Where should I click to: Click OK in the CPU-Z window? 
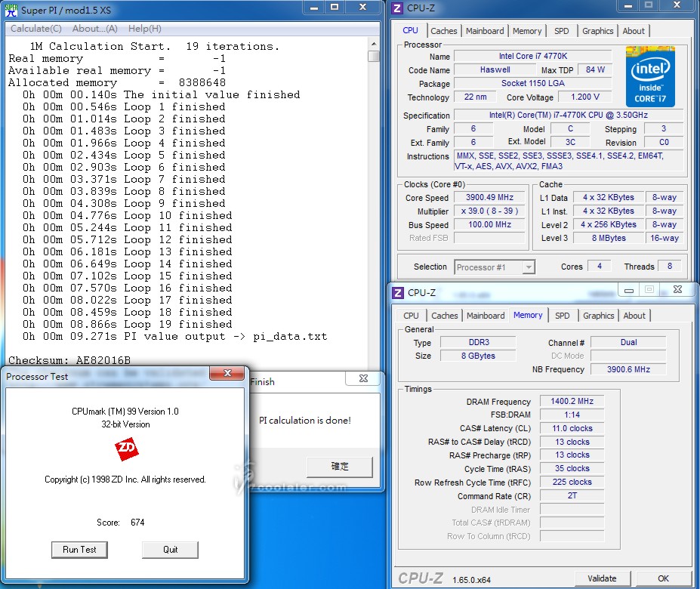coord(664,578)
